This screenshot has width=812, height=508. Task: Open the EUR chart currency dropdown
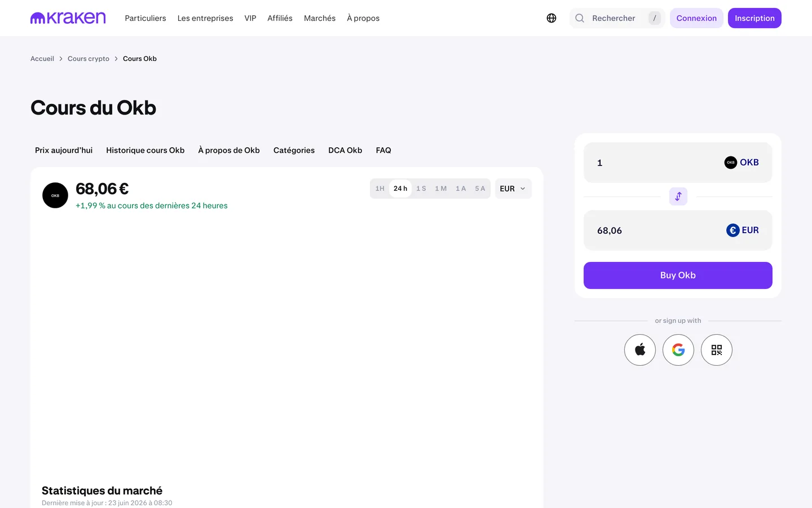point(513,189)
